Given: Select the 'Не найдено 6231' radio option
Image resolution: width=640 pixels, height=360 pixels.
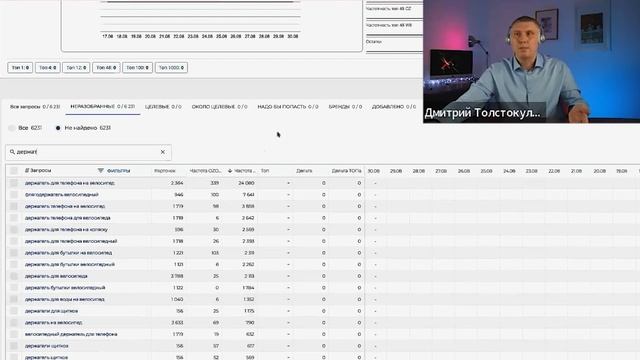Looking at the screenshot, I should tap(58, 128).
